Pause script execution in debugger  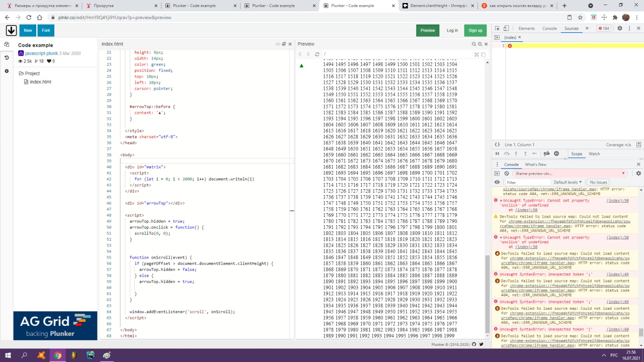point(498,154)
